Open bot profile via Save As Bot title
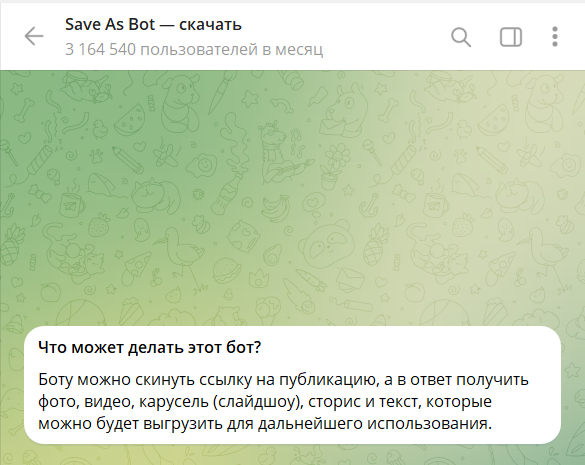Viewport: 585px width, 465px height. pos(153,25)
